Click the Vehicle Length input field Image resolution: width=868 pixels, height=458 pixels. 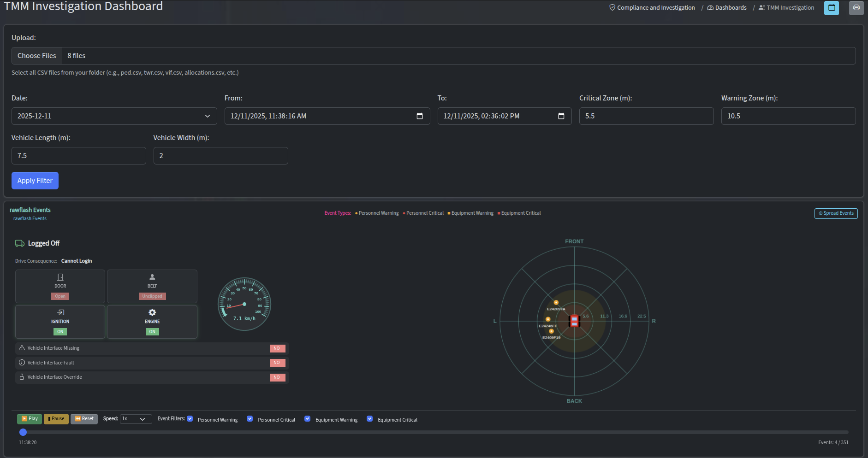point(79,156)
